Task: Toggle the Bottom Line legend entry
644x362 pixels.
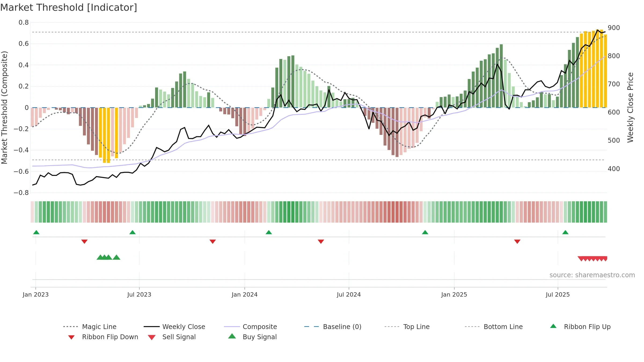Action: pyautogui.click(x=494, y=327)
